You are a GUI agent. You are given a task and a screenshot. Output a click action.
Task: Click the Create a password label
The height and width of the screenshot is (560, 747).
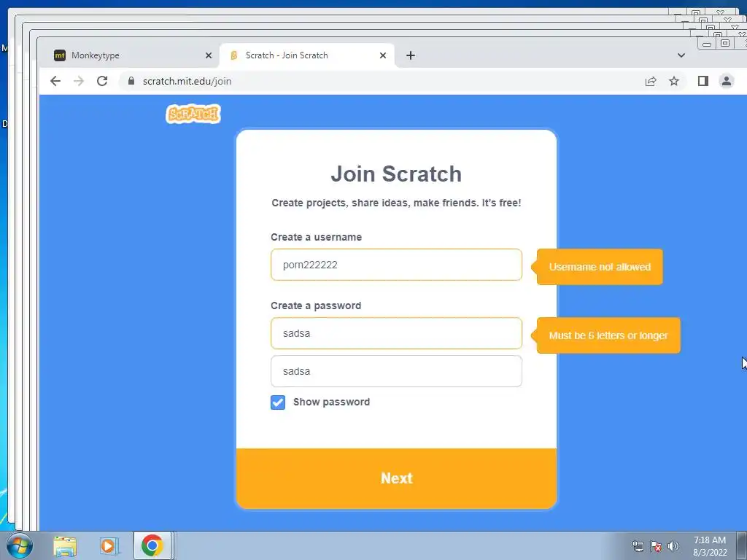(x=316, y=306)
